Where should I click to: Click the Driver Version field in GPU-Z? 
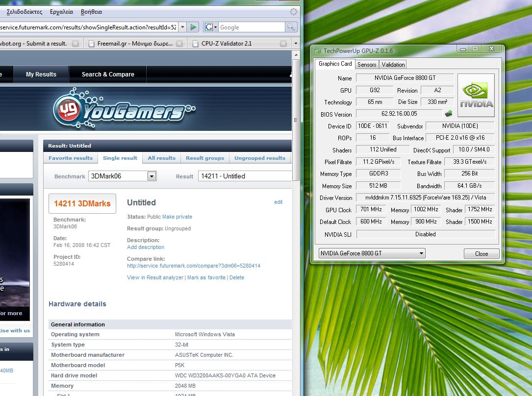(x=426, y=198)
